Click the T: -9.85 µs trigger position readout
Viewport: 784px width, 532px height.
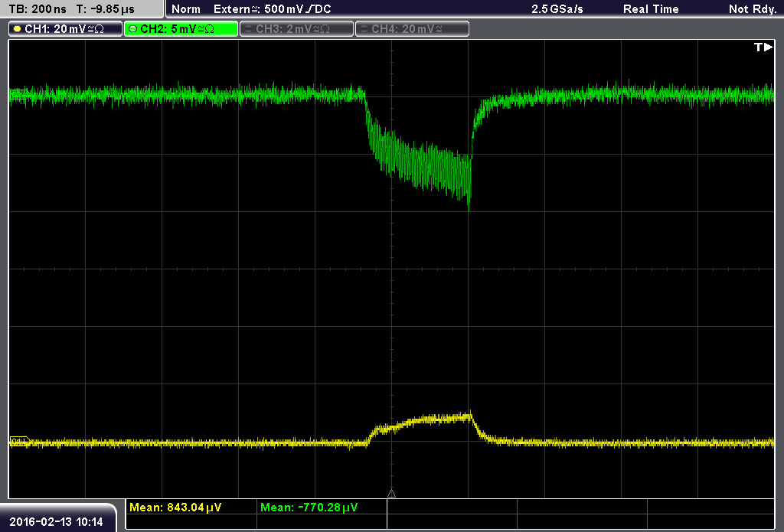click(106, 9)
